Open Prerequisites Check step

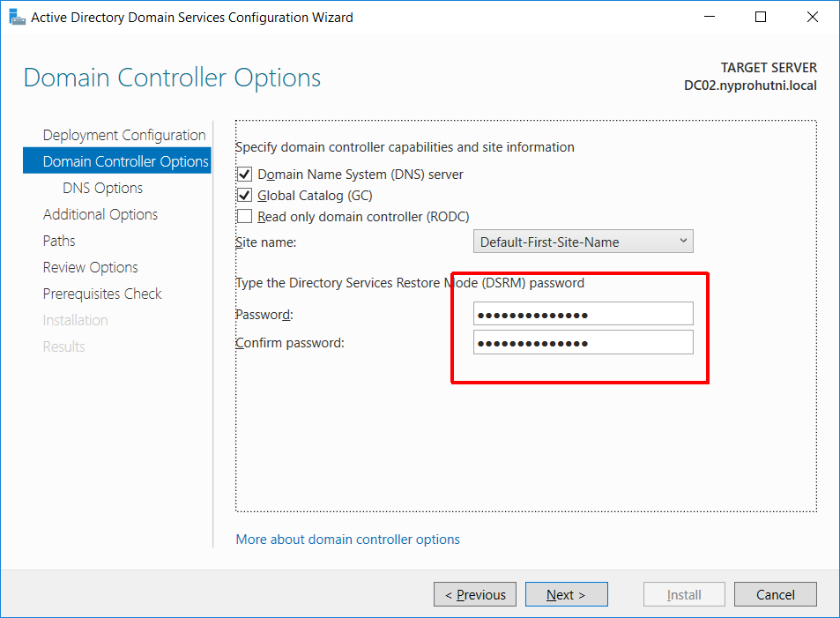(x=102, y=294)
